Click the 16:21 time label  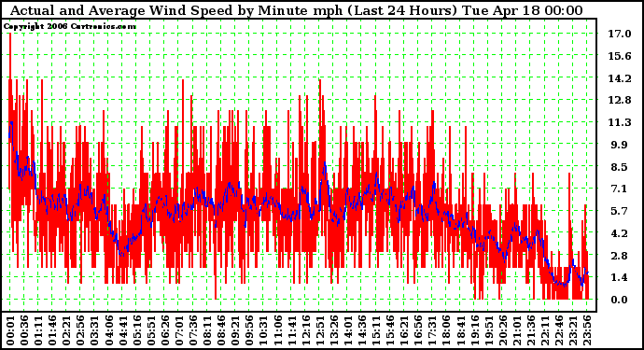point(404,330)
